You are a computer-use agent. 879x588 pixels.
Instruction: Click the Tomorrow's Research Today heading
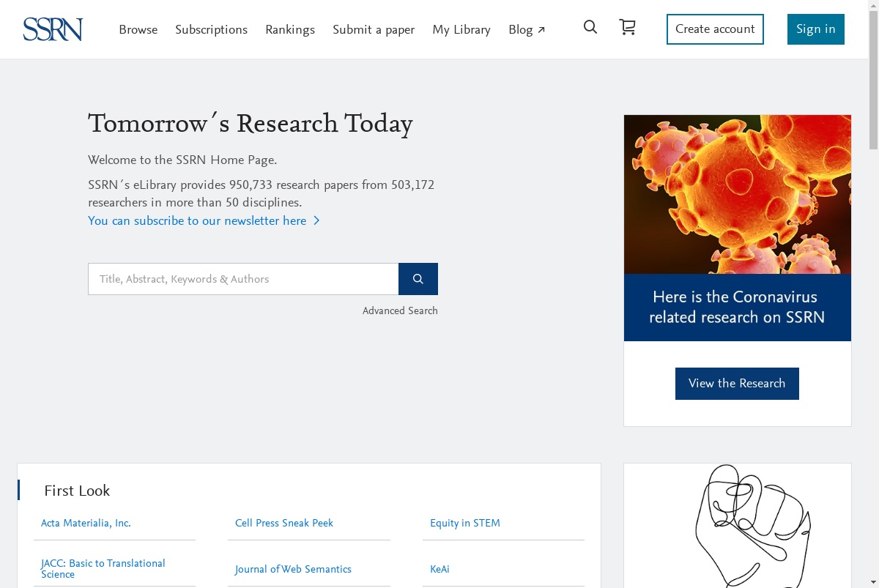point(251,124)
